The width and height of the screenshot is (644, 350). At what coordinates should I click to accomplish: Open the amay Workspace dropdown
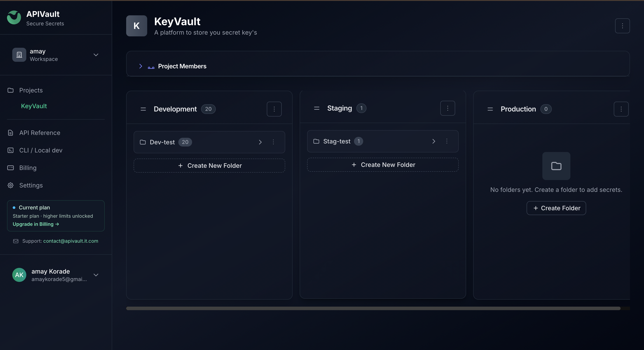pos(96,55)
